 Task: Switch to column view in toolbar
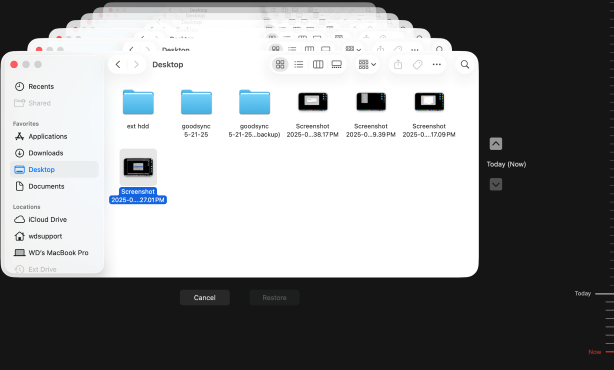pyautogui.click(x=318, y=64)
